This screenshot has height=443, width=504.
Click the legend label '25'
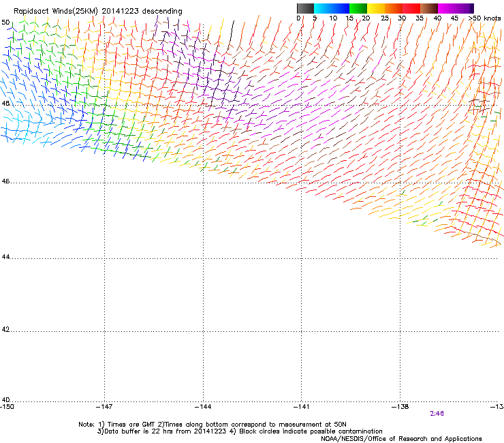(385, 18)
